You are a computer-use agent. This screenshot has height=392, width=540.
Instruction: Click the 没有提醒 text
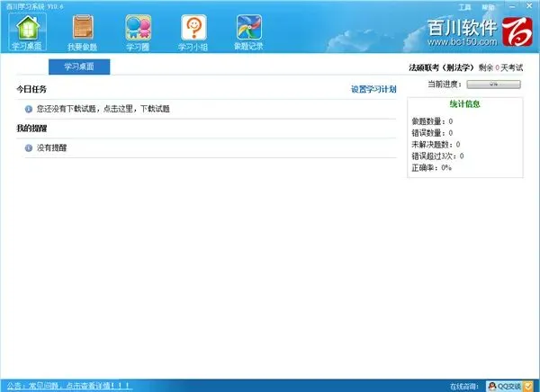51,148
